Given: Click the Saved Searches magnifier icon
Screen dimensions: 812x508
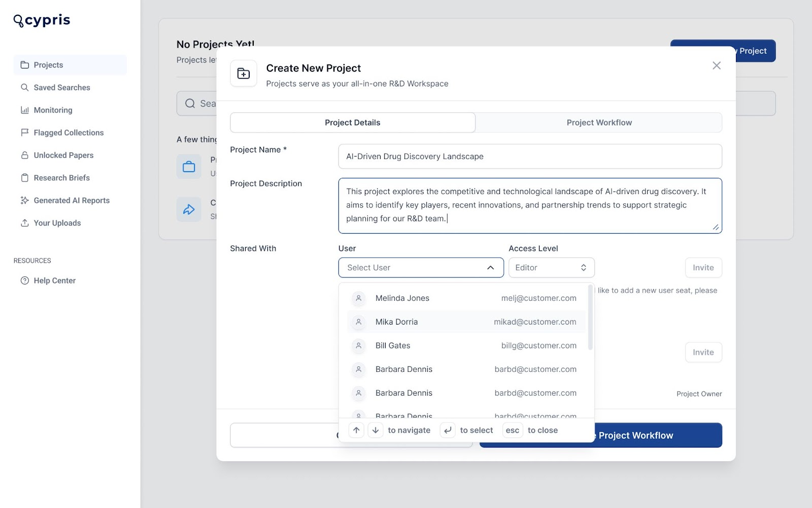Looking at the screenshot, I should click(x=24, y=87).
